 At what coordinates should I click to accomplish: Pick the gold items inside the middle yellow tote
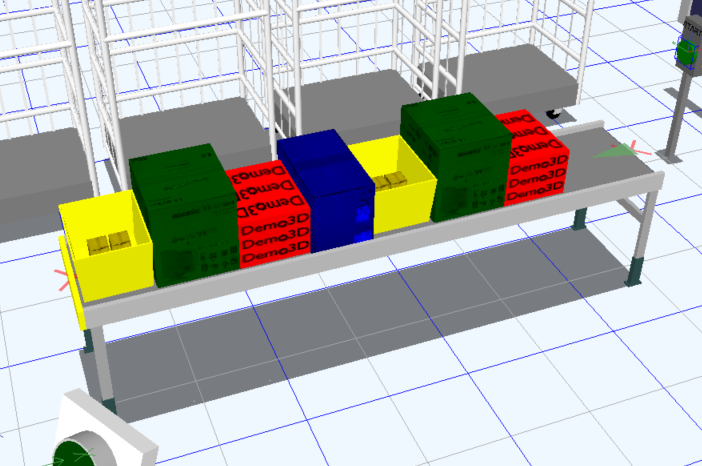click(x=389, y=181)
